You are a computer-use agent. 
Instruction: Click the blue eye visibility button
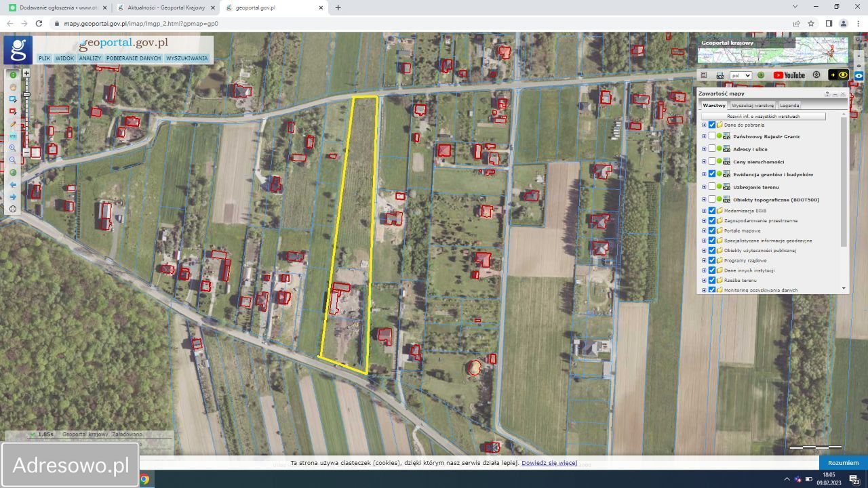[859, 76]
